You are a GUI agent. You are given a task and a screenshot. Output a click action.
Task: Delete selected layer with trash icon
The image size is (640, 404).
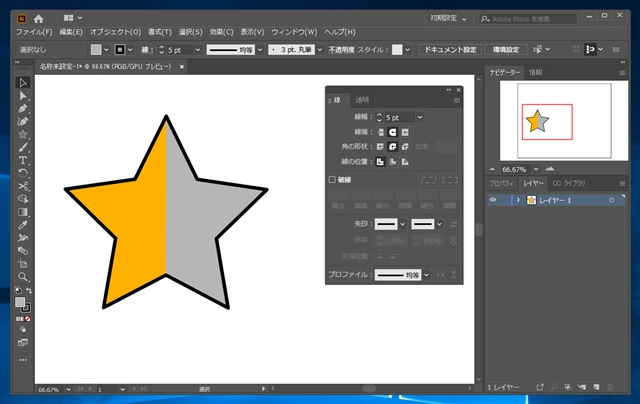(x=610, y=387)
